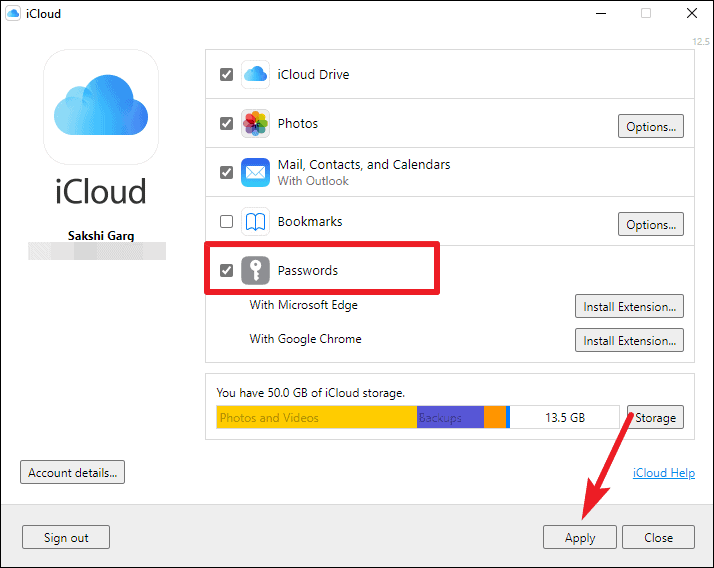Screen dimensions: 714x568
Task: Click the "With Google Chrome" label
Action: click(306, 339)
